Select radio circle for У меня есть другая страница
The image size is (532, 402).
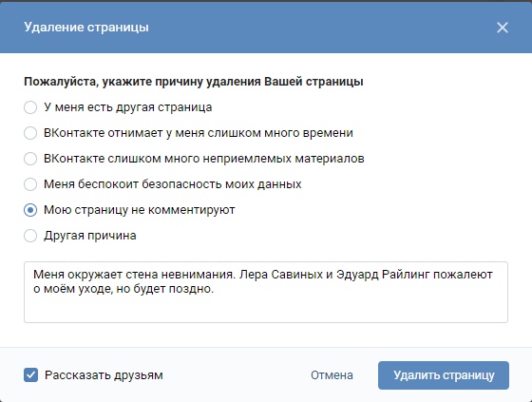(30, 107)
